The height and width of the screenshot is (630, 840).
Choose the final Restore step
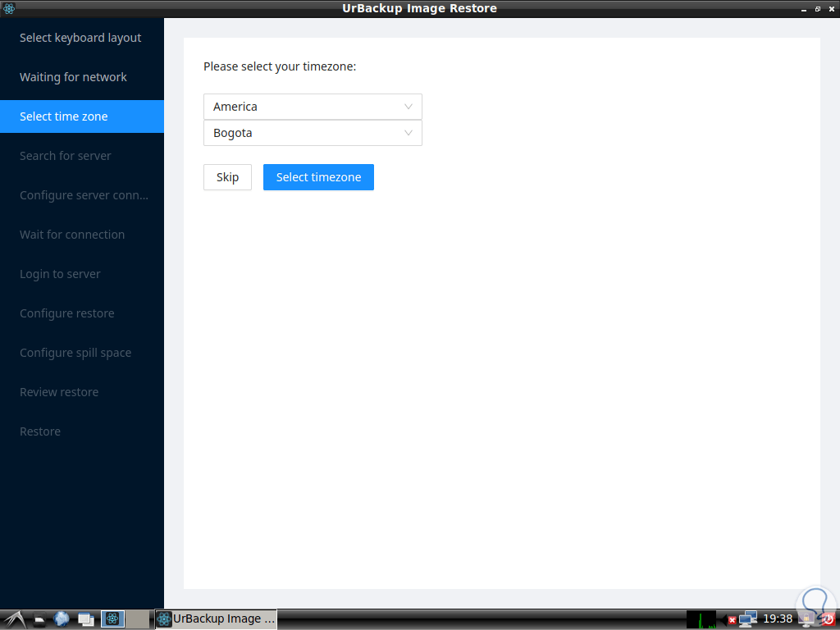coord(82,431)
